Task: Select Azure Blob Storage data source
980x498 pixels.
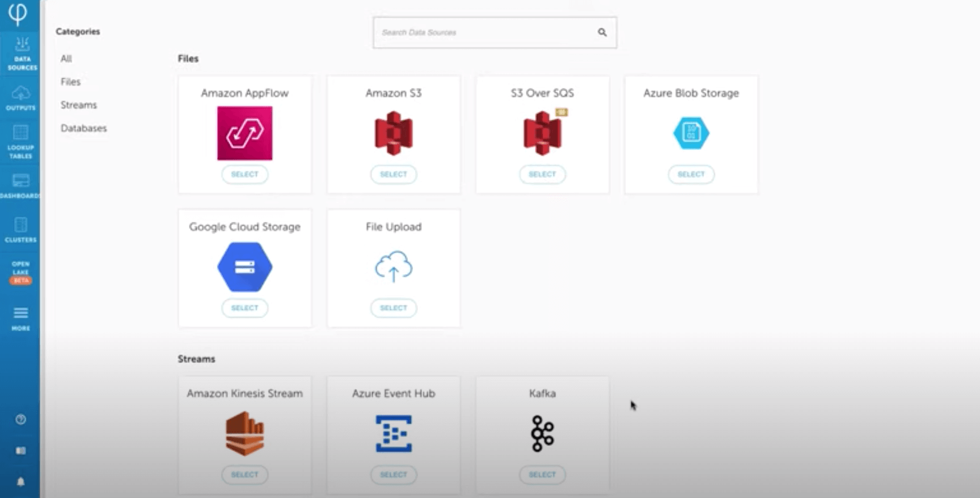Action: [x=691, y=174]
